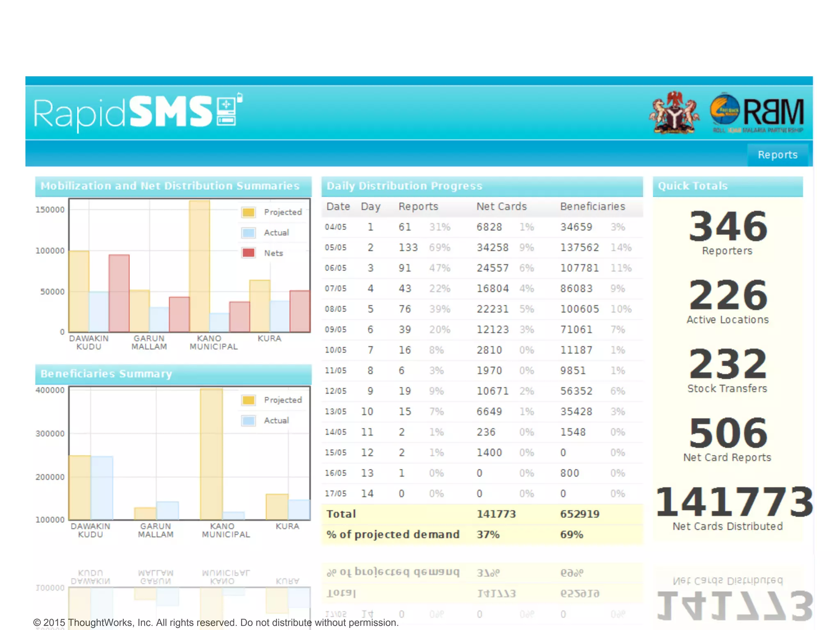840x630 pixels.
Task: Click the Dawakin Kudu red Nets bar
Action: click(x=119, y=293)
